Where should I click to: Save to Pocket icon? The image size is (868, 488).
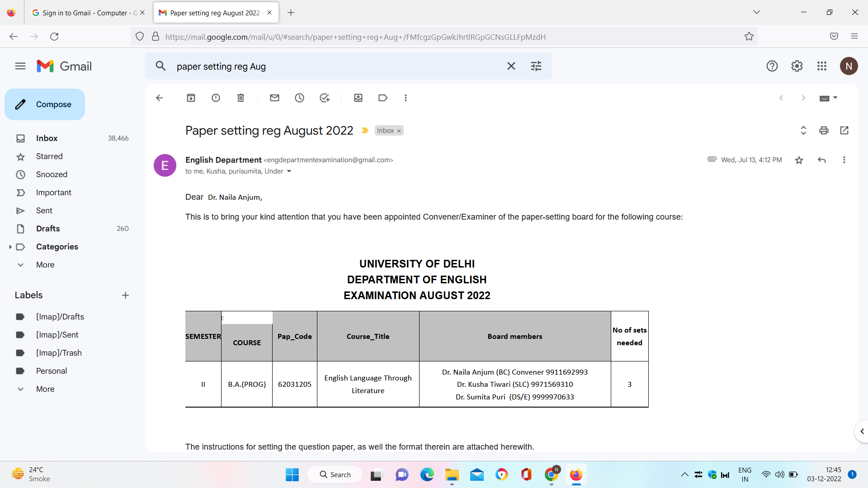click(x=834, y=36)
